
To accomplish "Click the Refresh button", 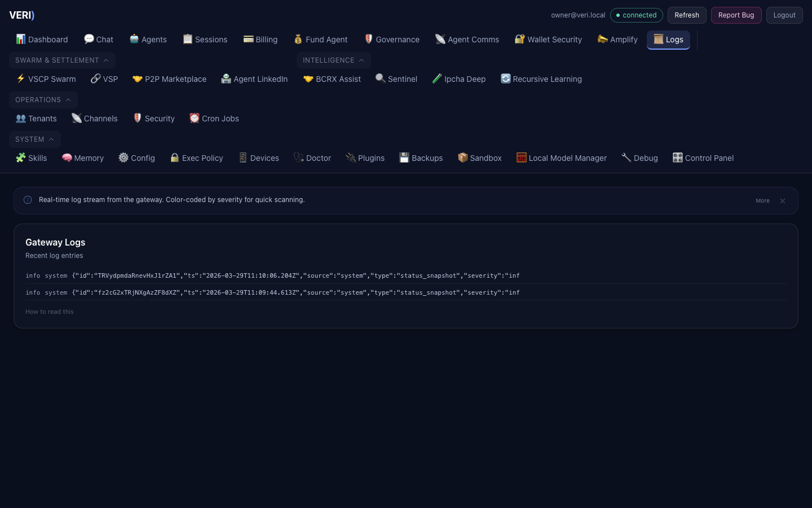I will coord(687,15).
